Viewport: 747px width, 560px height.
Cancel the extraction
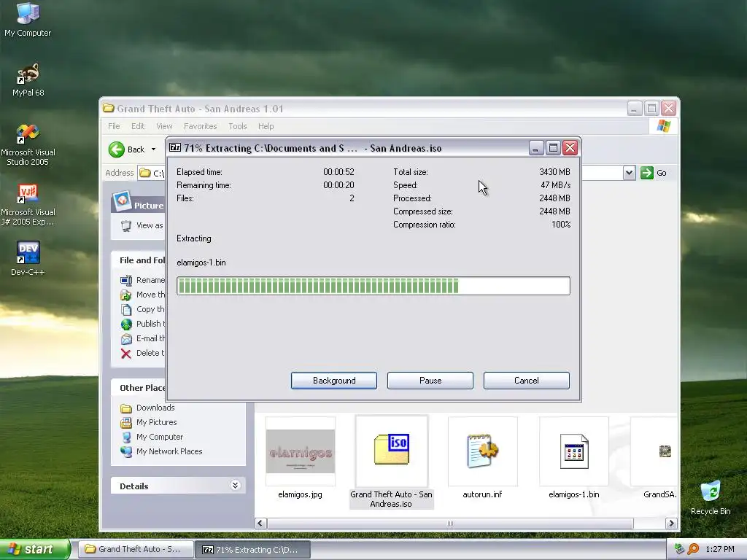[x=527, y=381]
